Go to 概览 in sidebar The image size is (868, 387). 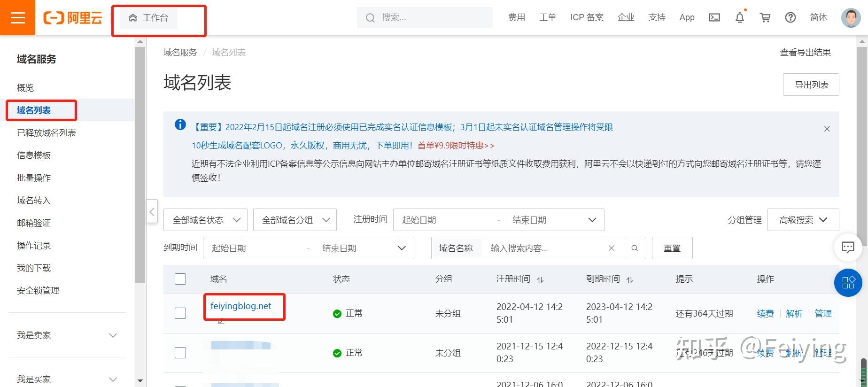(x=25, y=87)
